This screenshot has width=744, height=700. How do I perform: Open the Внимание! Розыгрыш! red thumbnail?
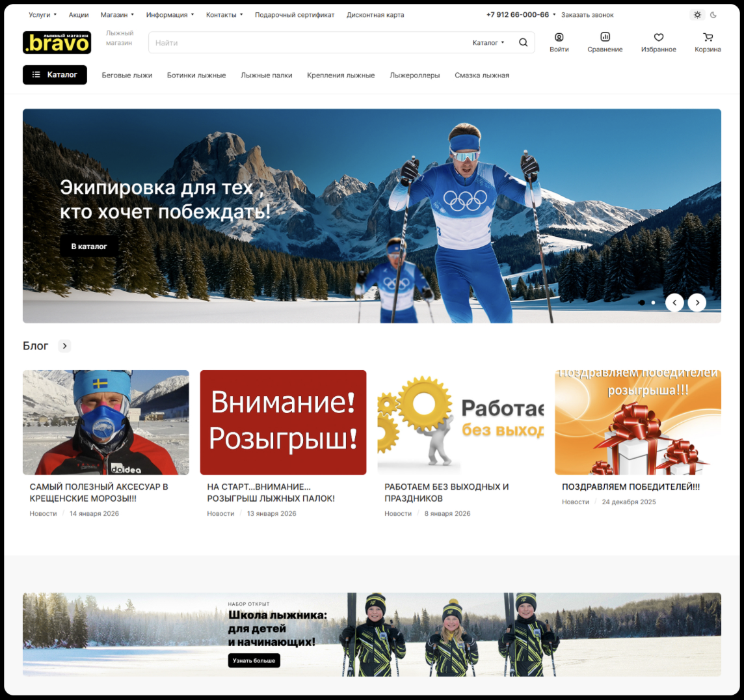click(284, 422)
